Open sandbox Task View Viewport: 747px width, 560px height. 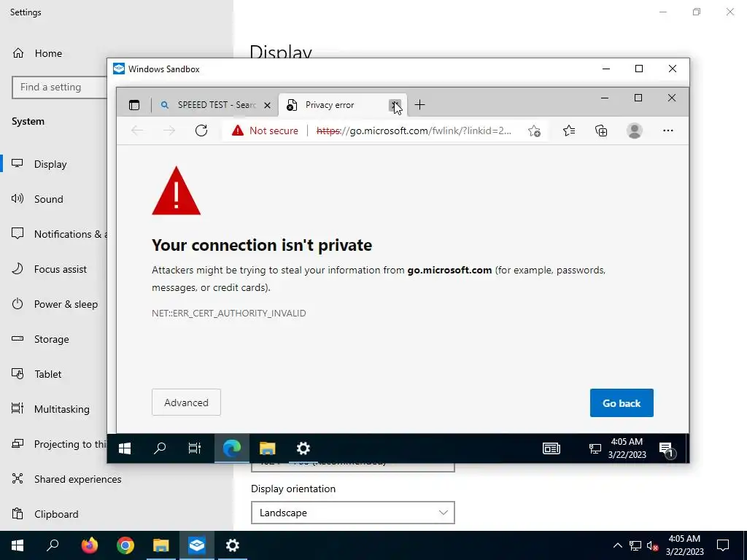194,448
